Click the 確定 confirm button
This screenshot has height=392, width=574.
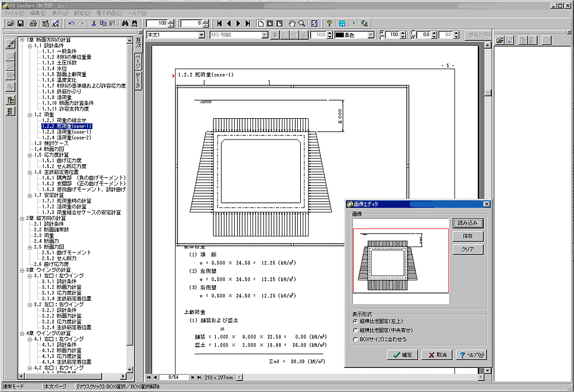point(402,355)
